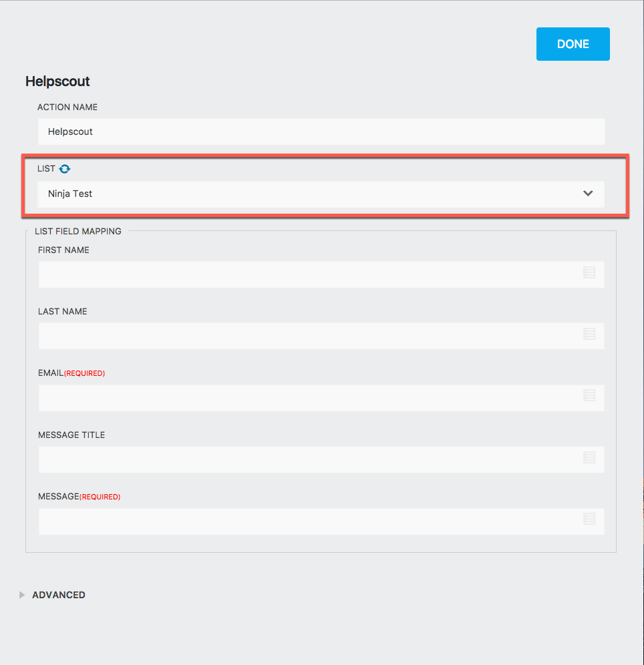Select the merge tag icon beside Email input
This screenshot has height=665, width=644.
[x=589, y=396]
